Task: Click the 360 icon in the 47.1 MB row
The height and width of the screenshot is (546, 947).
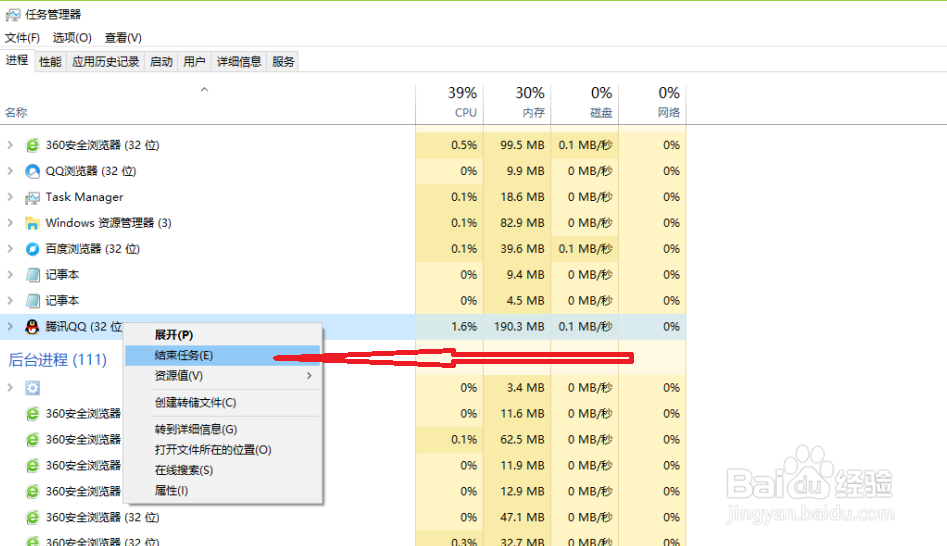Action: click(32, 518)
